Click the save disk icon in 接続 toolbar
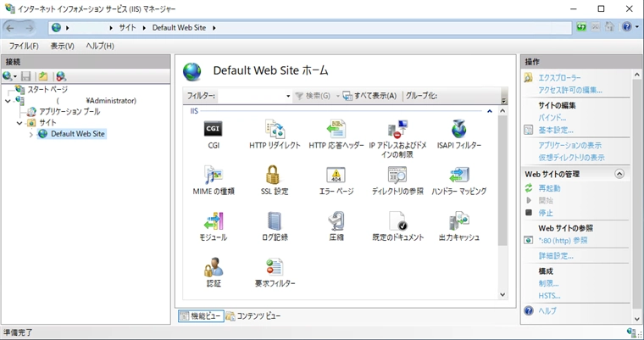The image size is (644, 340). 26,76
